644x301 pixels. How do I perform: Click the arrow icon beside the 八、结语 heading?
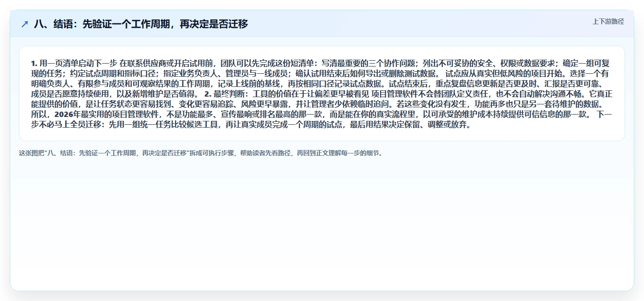pyautogui.click(x=25, y=24)
